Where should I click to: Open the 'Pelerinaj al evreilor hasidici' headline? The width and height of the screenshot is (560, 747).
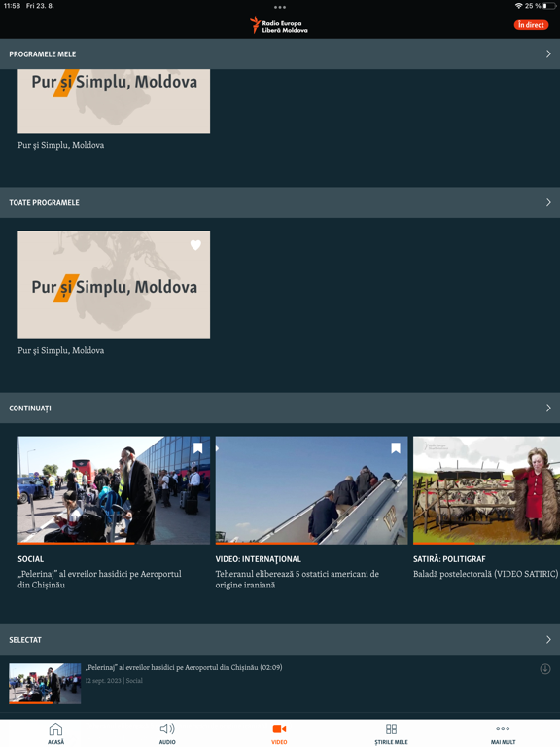click(x=99, y=580)
